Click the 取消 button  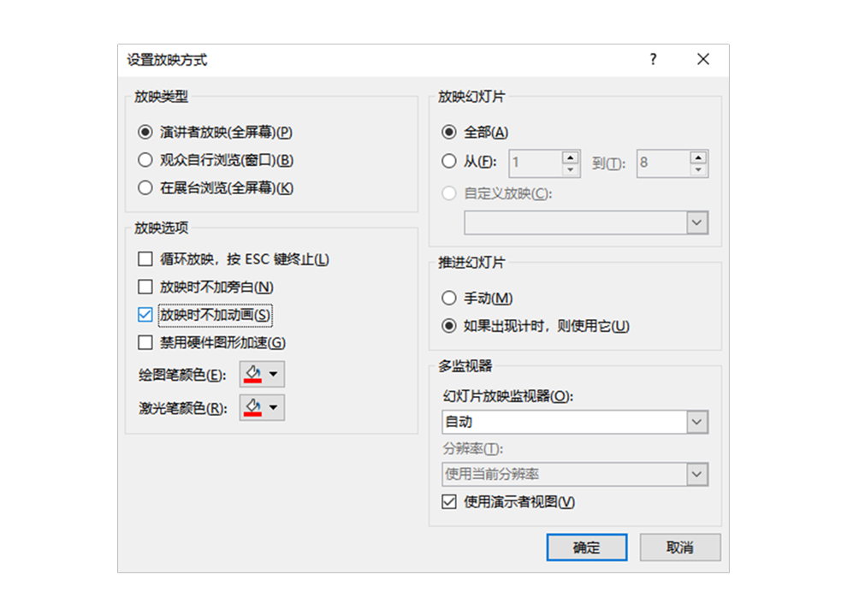[x=680, y=548]
